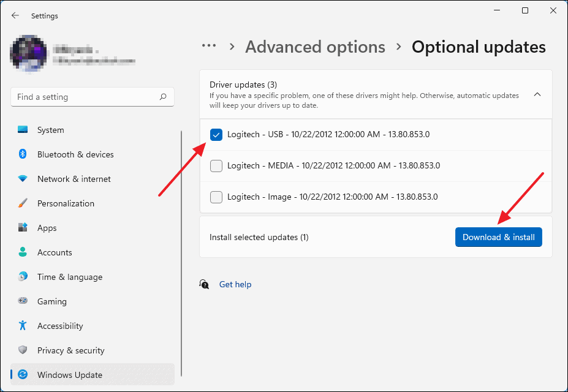Uncheck the Logitech USB driver checkbox
This screenshot has height=392, width=568.
[216, 135]
